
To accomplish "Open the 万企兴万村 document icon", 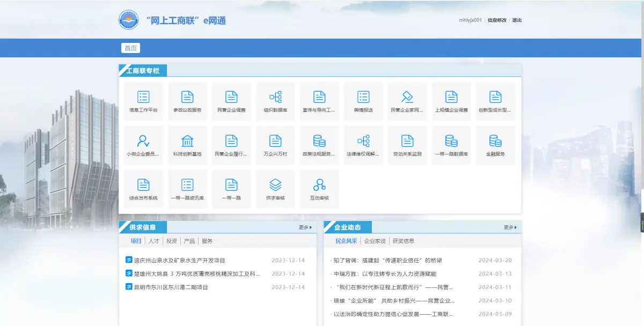I will click(275, 141).
